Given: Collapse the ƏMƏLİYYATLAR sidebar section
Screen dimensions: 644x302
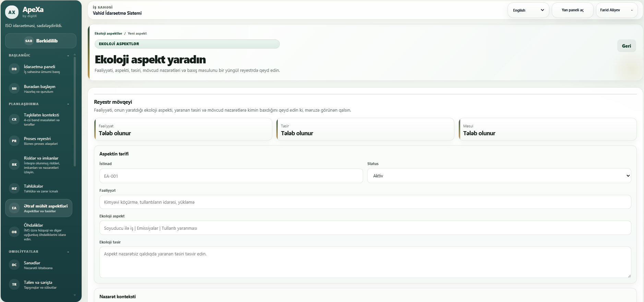Looking at the screenshot, I should coord(68,252).
